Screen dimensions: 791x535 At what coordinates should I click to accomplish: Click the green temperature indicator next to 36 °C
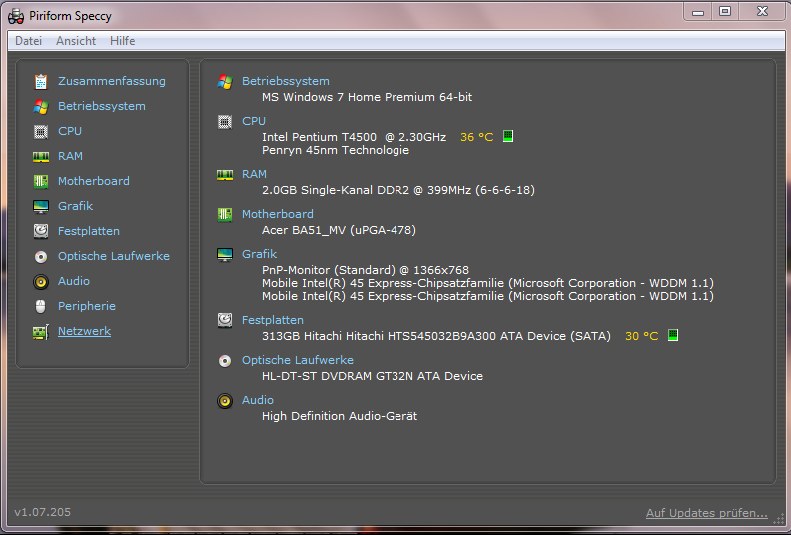click(508, 136)
